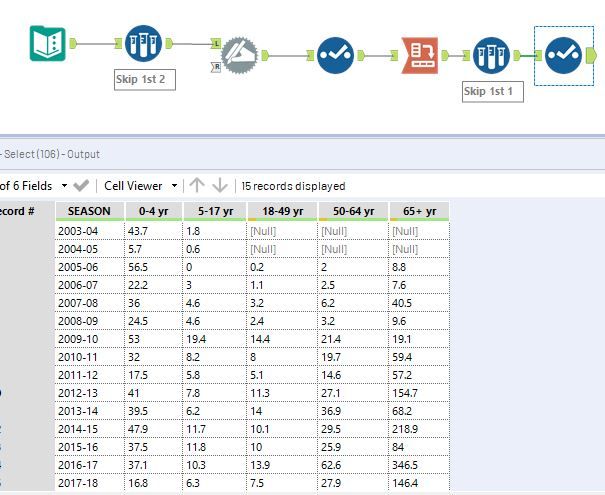The image size is (605, 495).
Task: Click the 0-4 yr column header
Action: [152, 211]
